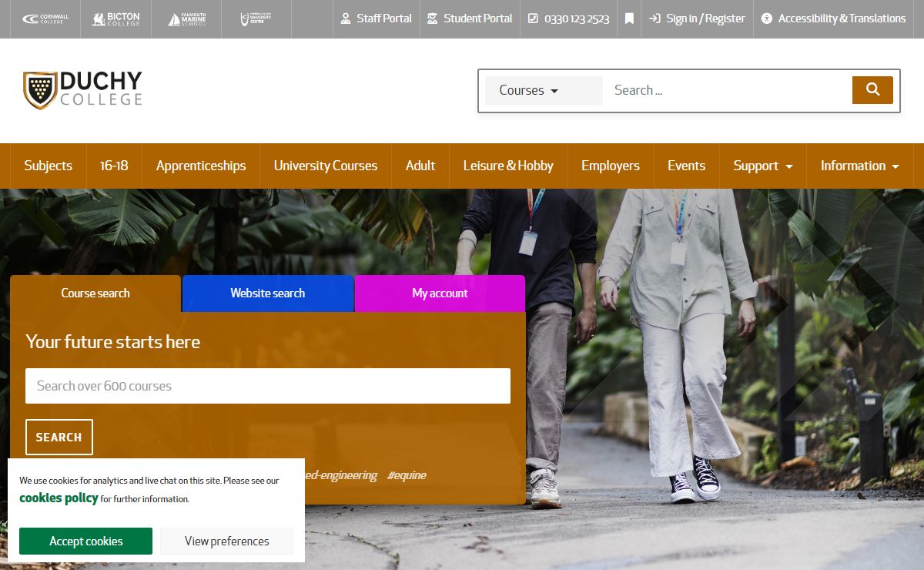Navigate to the Employers page
924x570 pixels.
(611, 166)
